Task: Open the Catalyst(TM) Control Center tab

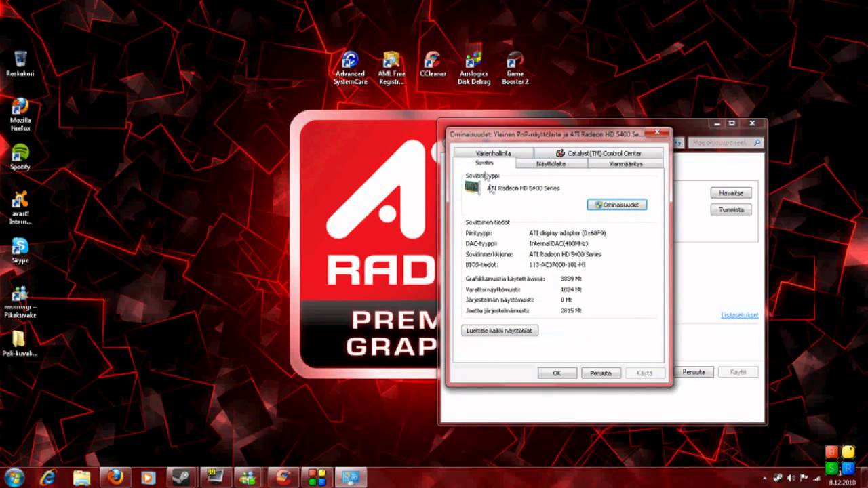Action: point(598,153)
